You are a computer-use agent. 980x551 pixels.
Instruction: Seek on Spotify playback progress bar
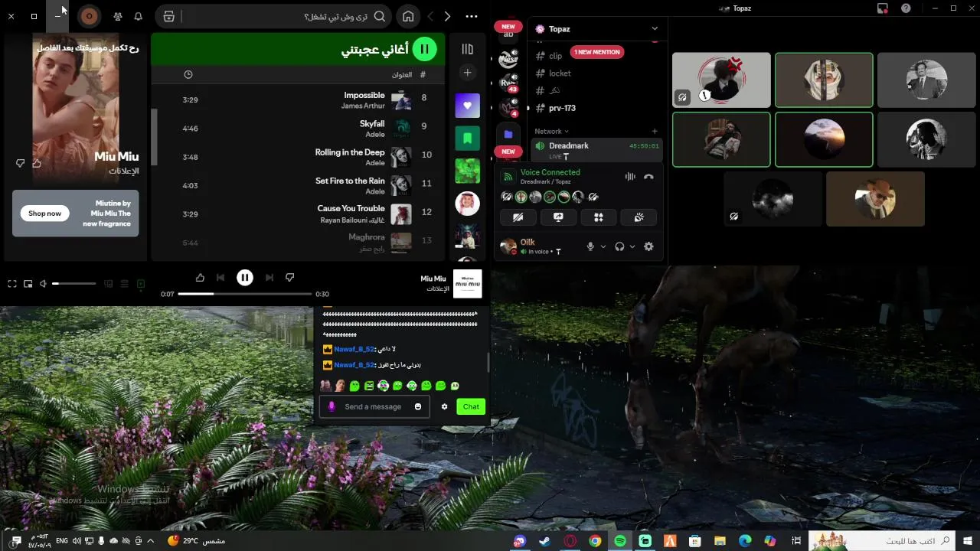245,294
